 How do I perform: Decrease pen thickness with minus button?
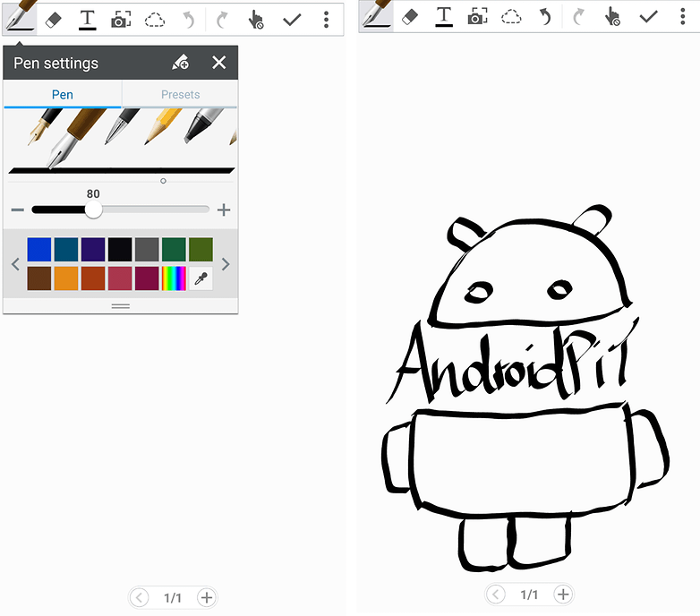(17, 210)
